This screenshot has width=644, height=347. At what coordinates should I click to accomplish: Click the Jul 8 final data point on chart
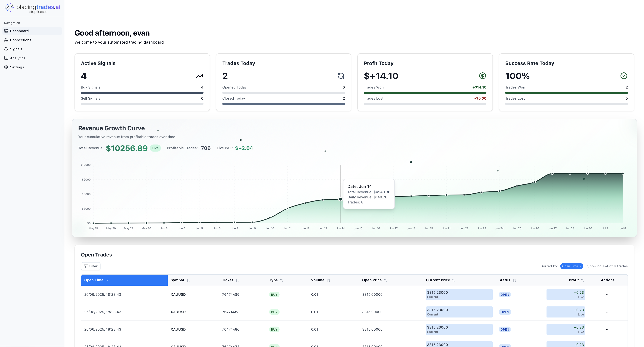click(x=623, y=173)
